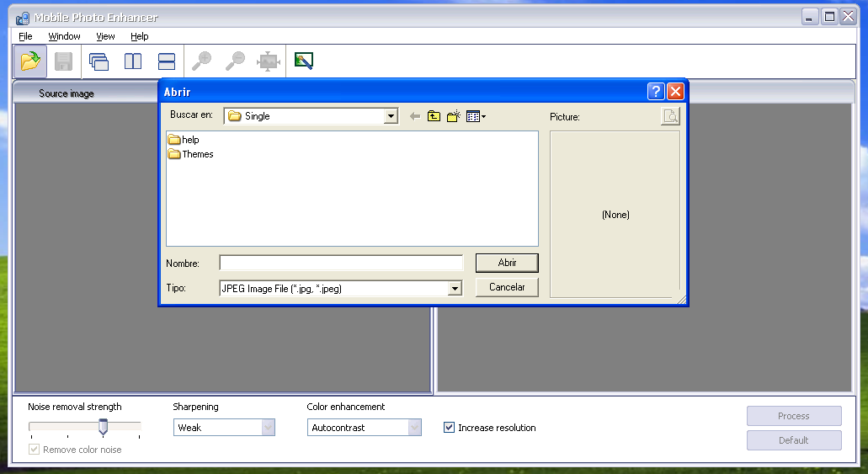Click the Zoom out magnifier icon

(x=235, y=61)
